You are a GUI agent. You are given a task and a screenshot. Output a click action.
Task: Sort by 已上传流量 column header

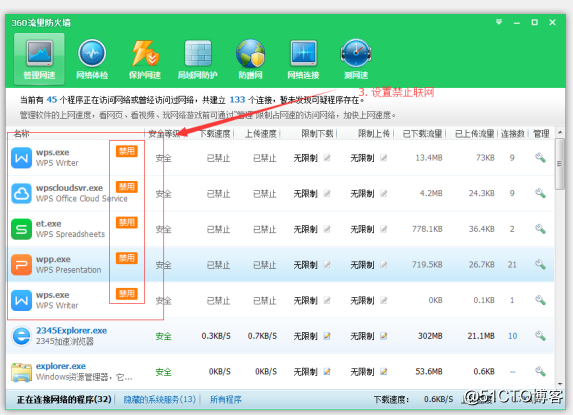click(474, 134)
